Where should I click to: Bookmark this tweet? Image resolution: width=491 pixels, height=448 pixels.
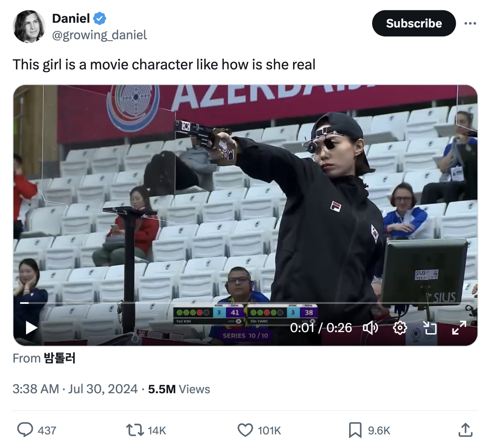point(355,430)
